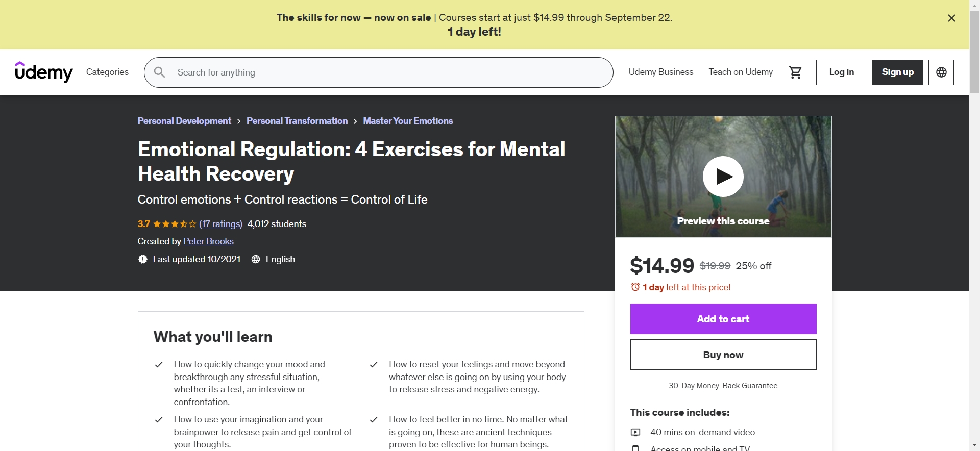Play the course preview video
Viewport: 980px width, 451px height.
tap(723, 177)
